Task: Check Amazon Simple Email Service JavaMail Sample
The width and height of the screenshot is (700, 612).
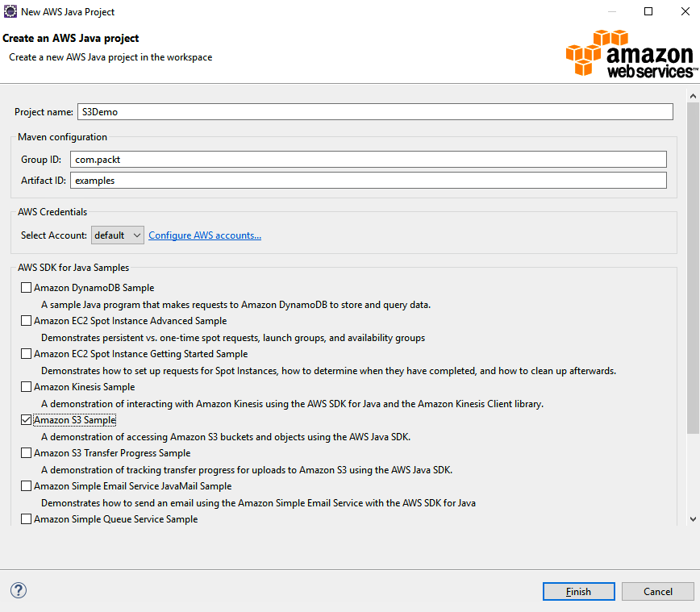Action: [x=27, y=485]
